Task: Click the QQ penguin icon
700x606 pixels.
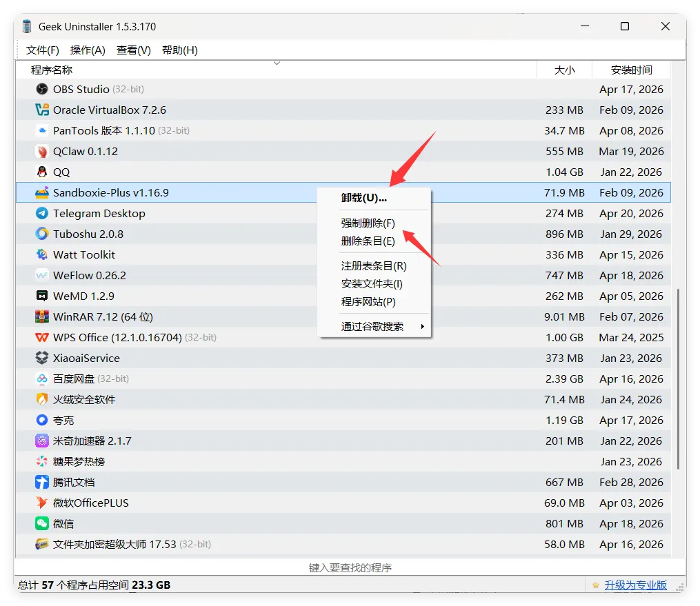Action: (42, 172)
